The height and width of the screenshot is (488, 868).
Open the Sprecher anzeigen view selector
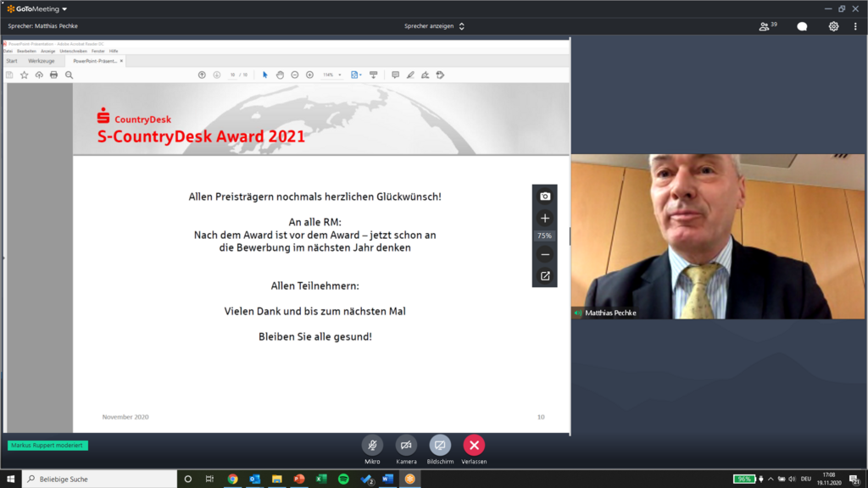click(434, 26)
